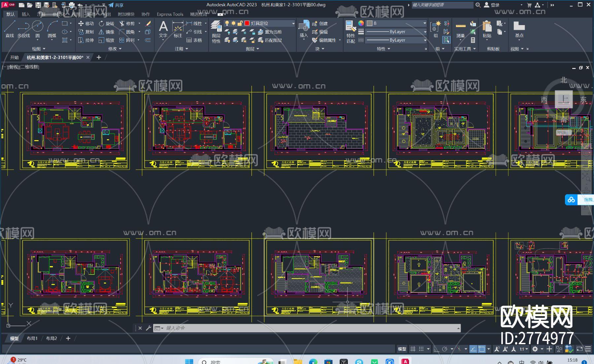
Task: Expand the 修改 (Modify) panel
Action: pyautogui.click(x=115, y=49)
